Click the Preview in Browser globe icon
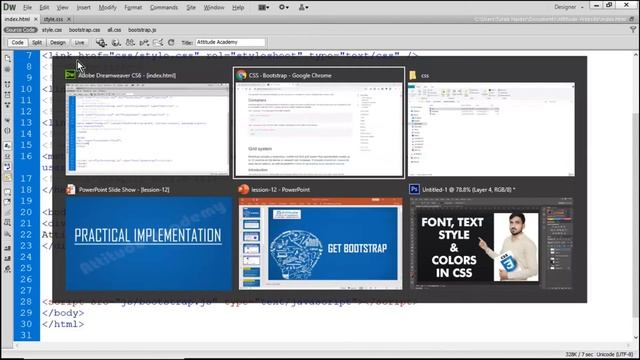 click(x=116, y=42)
